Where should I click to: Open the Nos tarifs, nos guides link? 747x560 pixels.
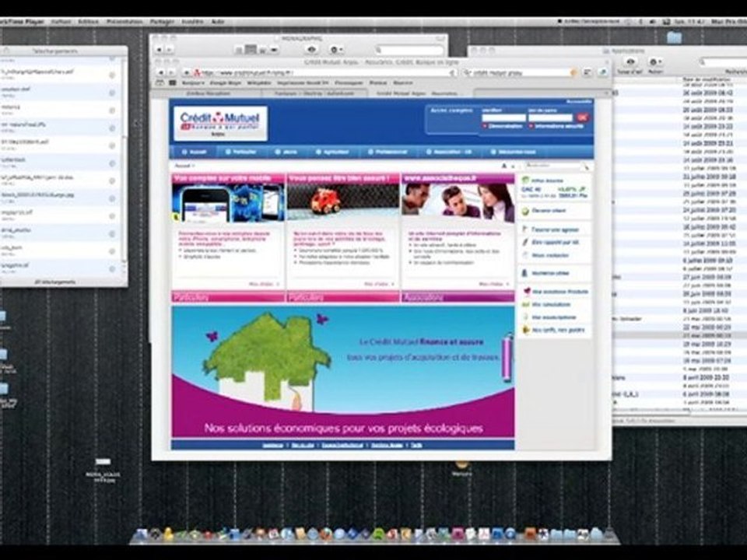tap(557, 330)
